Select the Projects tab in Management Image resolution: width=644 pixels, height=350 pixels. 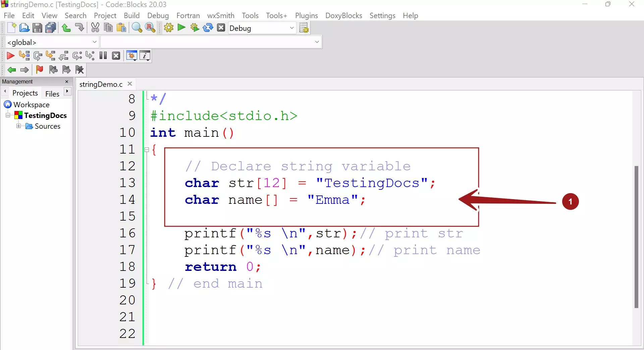[25, 93]
